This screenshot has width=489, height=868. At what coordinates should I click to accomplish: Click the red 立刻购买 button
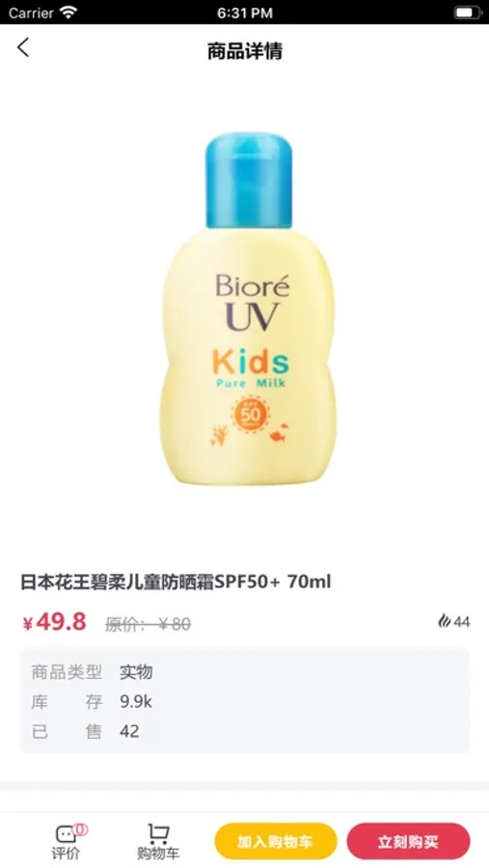coord(409,841)
